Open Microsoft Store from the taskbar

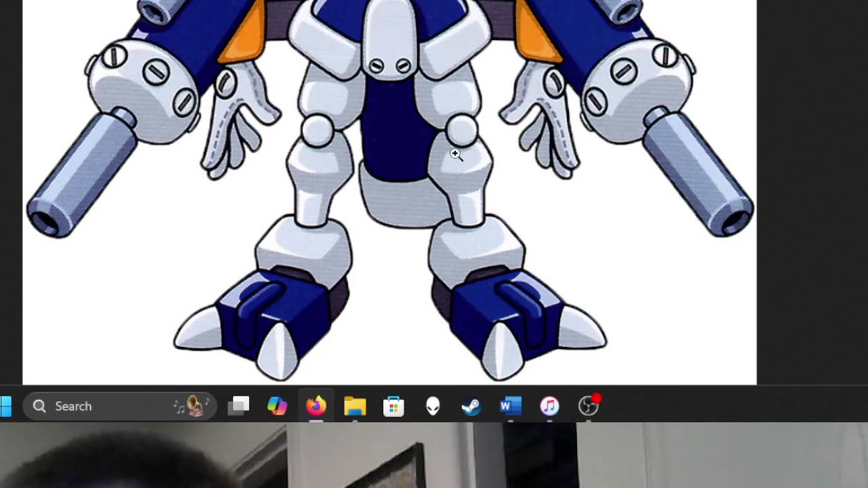[x=394, y=406]
